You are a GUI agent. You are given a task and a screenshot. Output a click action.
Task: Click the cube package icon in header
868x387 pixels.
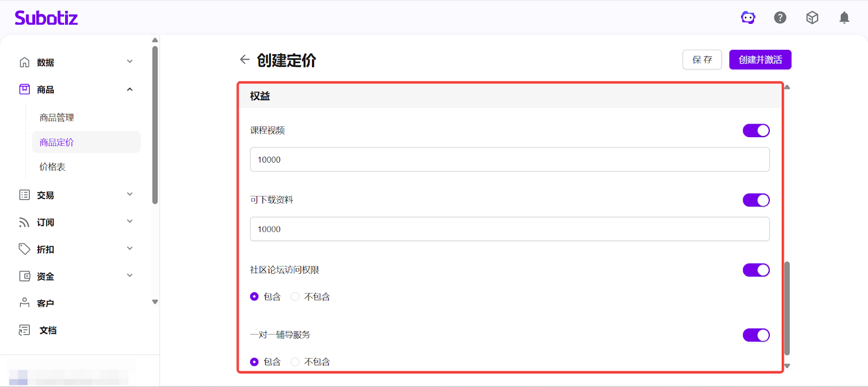(x=812, y=18)
